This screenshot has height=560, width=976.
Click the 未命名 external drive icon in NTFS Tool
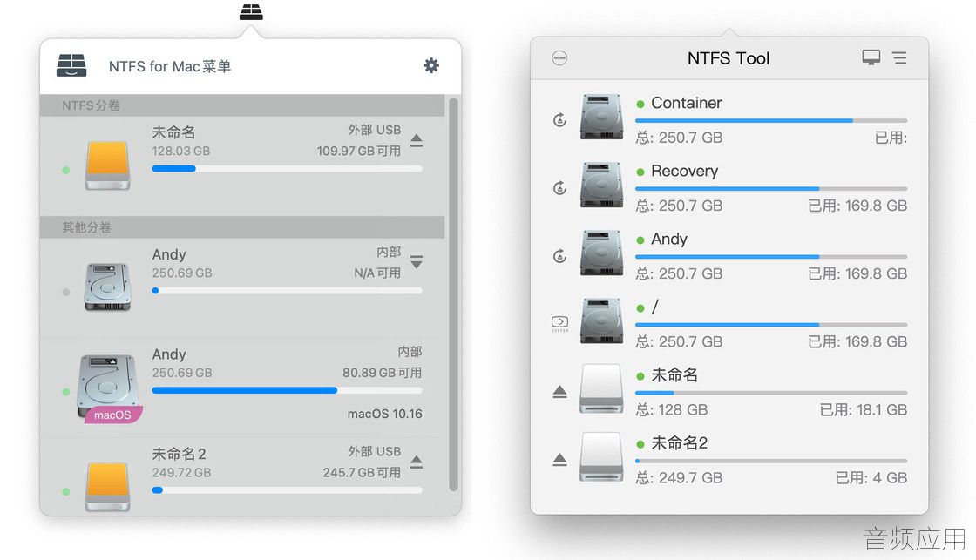(x=601, y=389)
